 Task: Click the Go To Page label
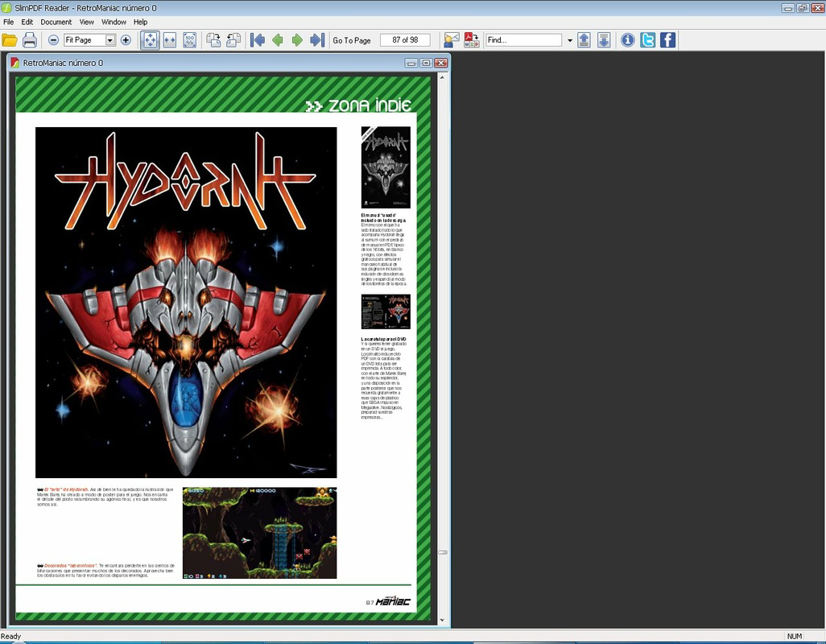351,40
